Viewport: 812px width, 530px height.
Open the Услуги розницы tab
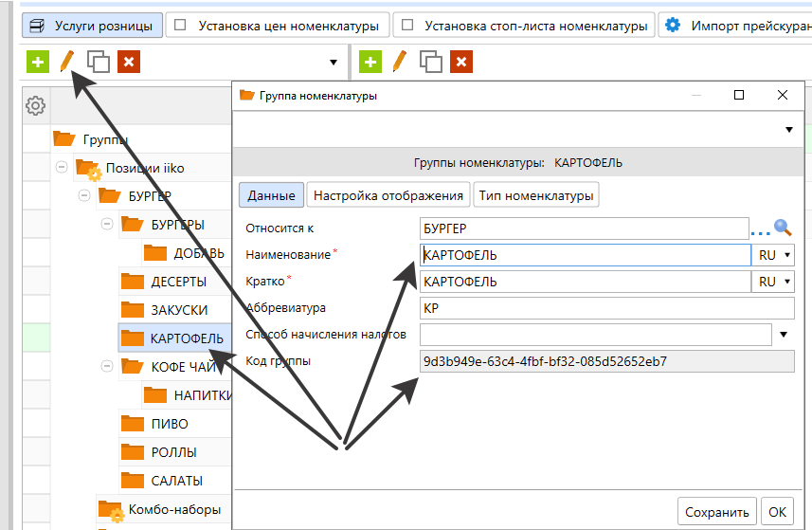(92, 26)
